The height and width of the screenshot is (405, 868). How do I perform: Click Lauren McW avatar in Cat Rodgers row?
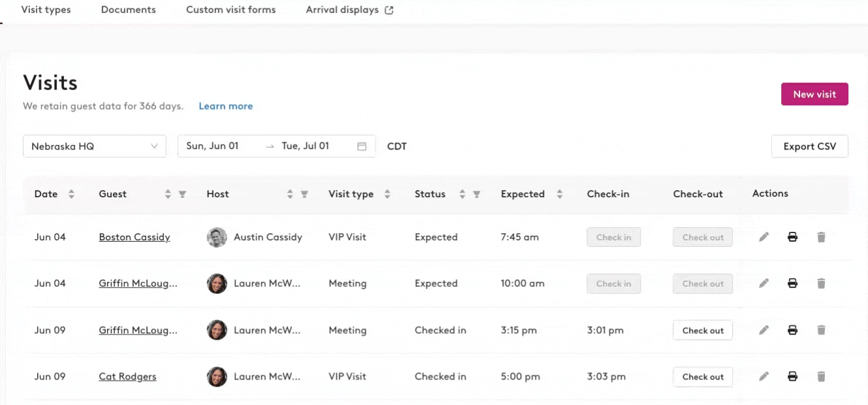pyautogui.click(x=217, y=376)
